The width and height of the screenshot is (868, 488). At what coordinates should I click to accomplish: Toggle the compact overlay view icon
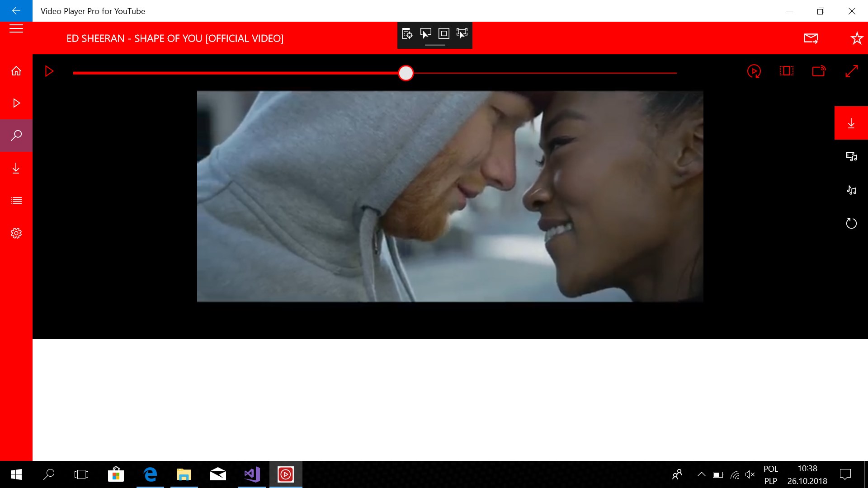click(786, 71)
